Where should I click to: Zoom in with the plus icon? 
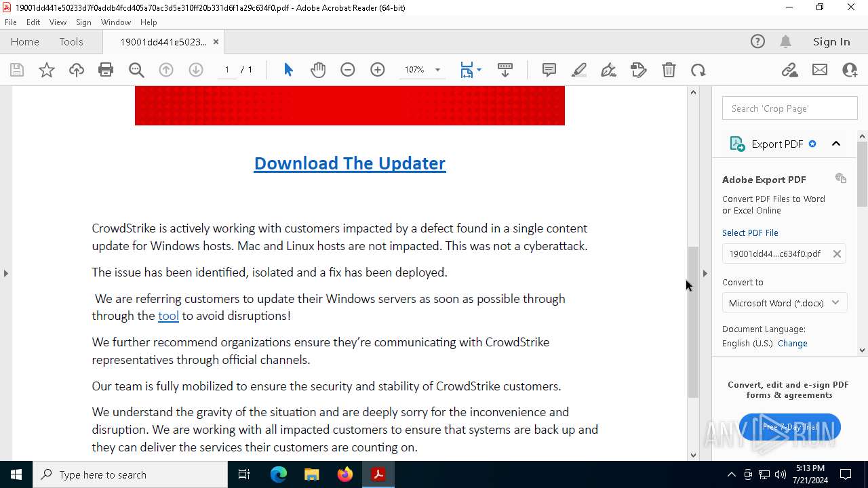378,70
